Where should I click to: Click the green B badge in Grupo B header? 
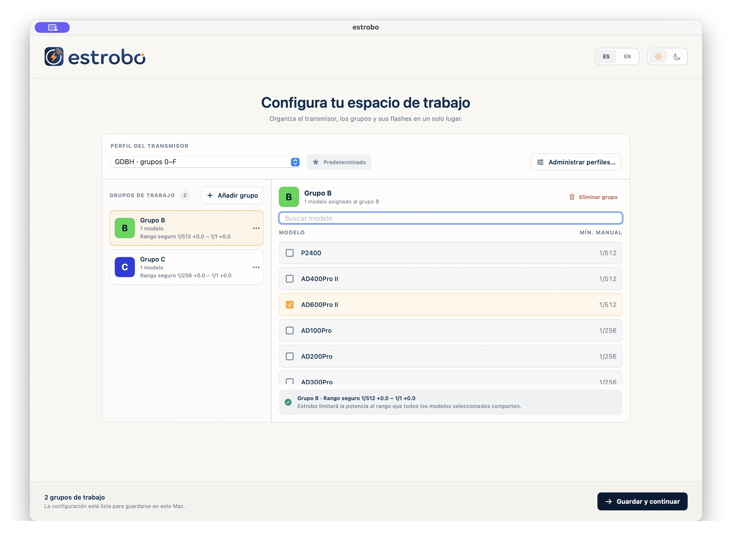point(289,197)
